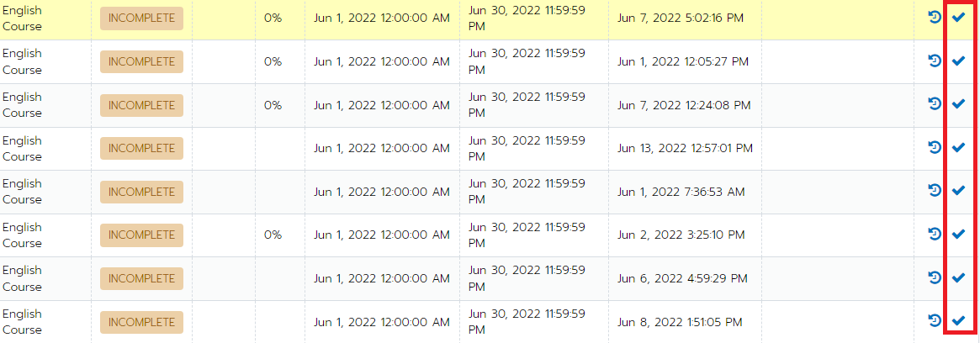Image resolution: width=980 pixels, height=343 pixels.
Task: Open history for Jun 2 3:25:10 PM row
Action: 935,235
